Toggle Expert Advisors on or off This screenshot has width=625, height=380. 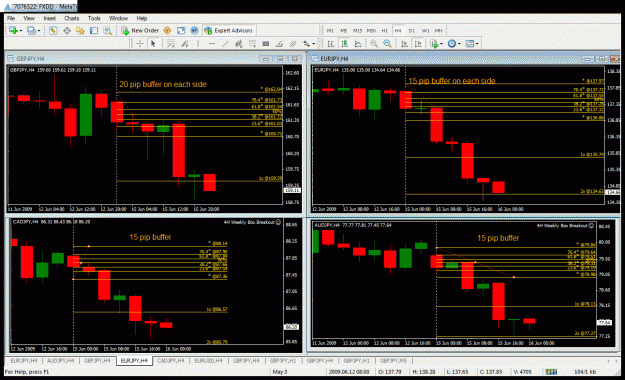point(228,31)
